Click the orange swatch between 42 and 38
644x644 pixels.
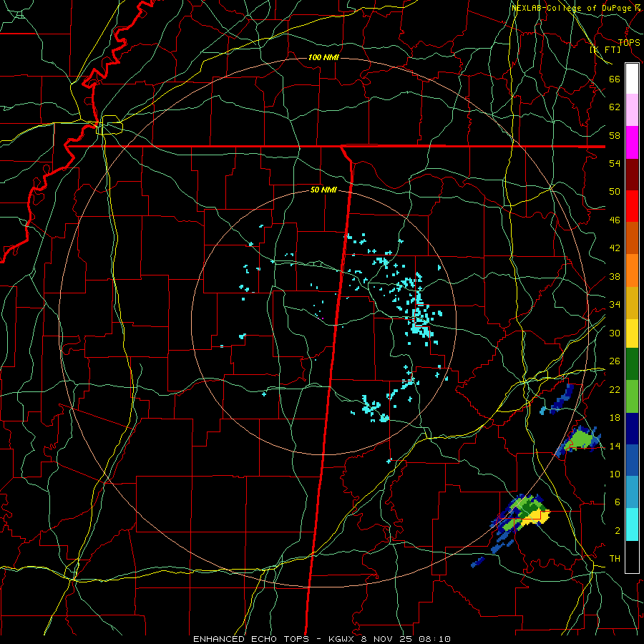(632, 270)
